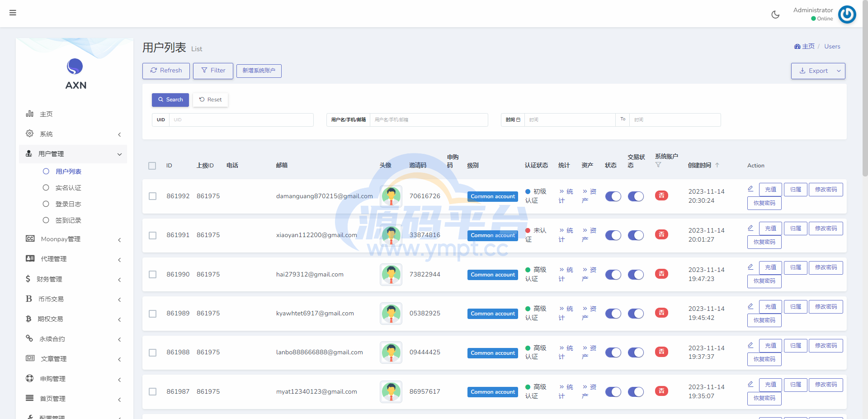Focus the 时间 start date input
868x419 pixels.
coord(570,120)
